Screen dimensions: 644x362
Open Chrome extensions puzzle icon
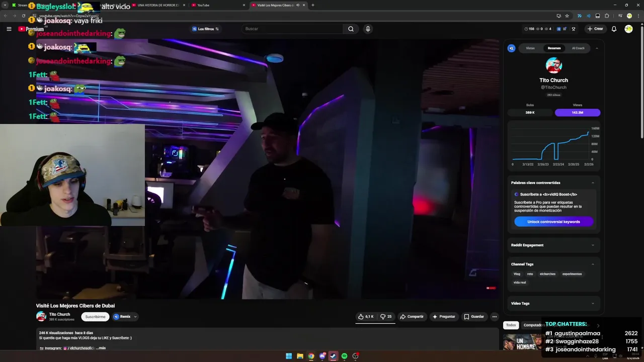(x=607, y=16)
